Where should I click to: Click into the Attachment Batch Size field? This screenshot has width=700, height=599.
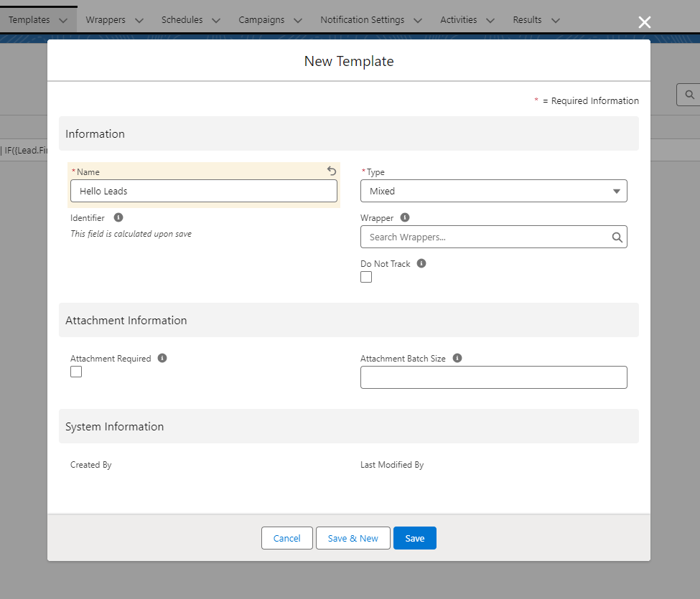coord(493,377)
